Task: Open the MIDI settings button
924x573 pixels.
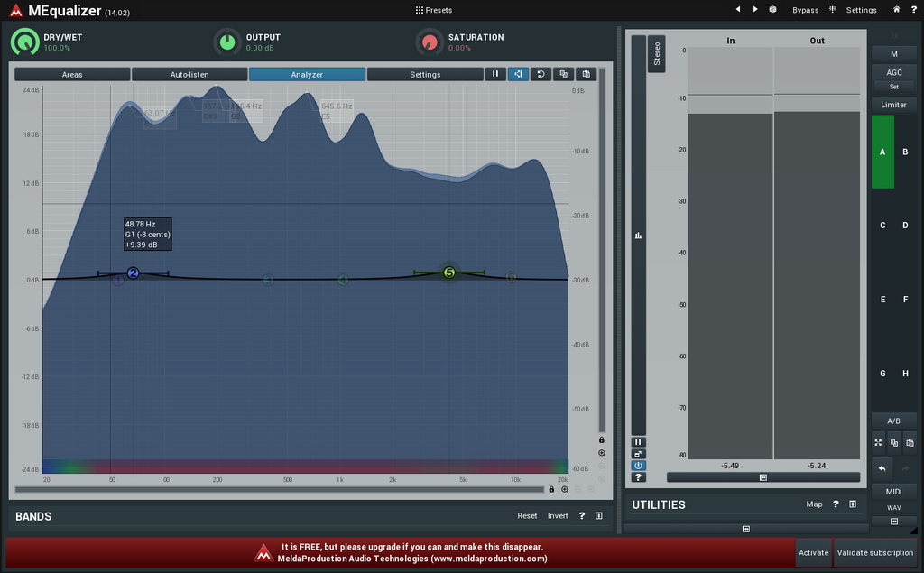Action: 894,492
